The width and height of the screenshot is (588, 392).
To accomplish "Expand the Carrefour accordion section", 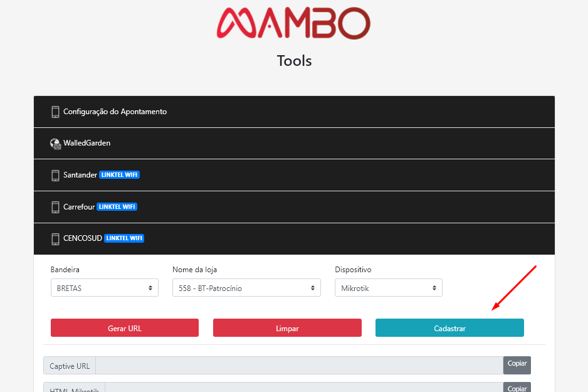I will pyautogui.click(x=294, y=207).
